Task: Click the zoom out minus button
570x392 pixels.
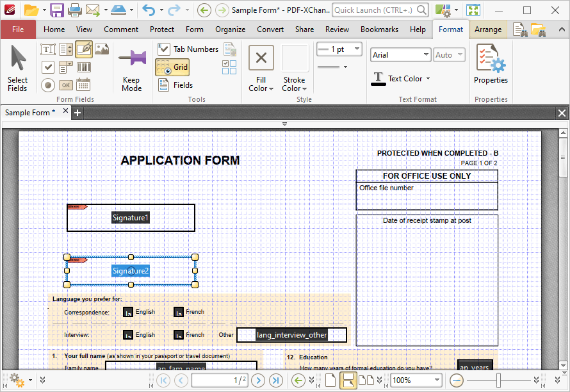Action: 456,380
